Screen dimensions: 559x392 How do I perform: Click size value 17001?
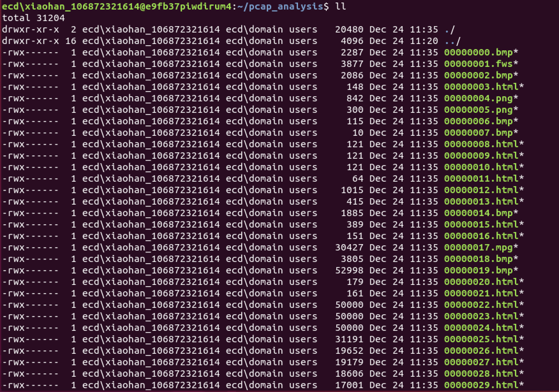tap(349, 385)
